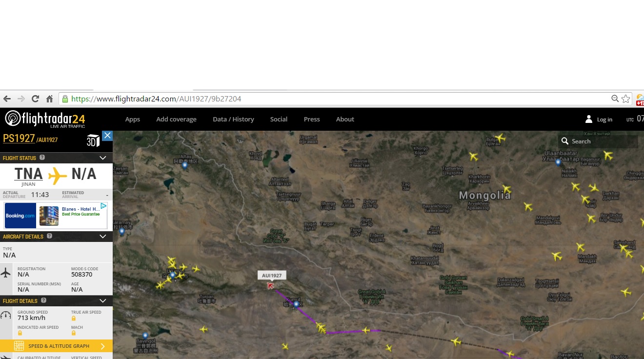
Task: Click the true air speed lock icon
Action: pyautogui.click(x=74, y=319)
